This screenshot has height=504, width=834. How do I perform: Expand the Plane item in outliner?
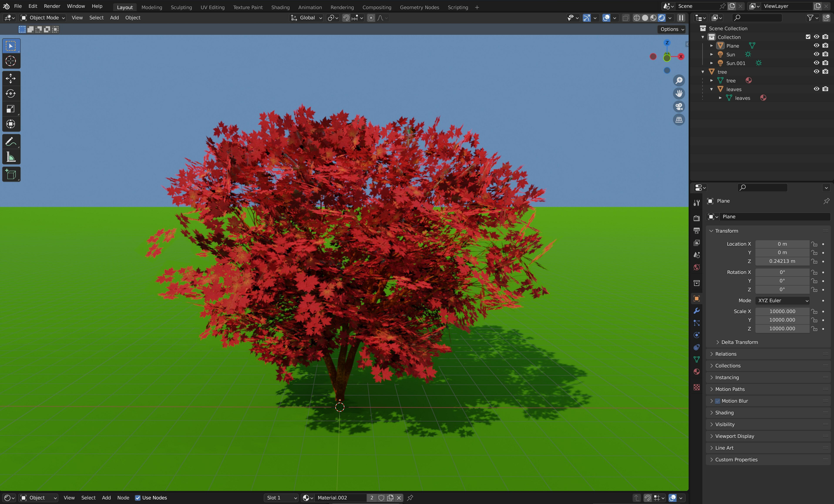click(711, 46)
